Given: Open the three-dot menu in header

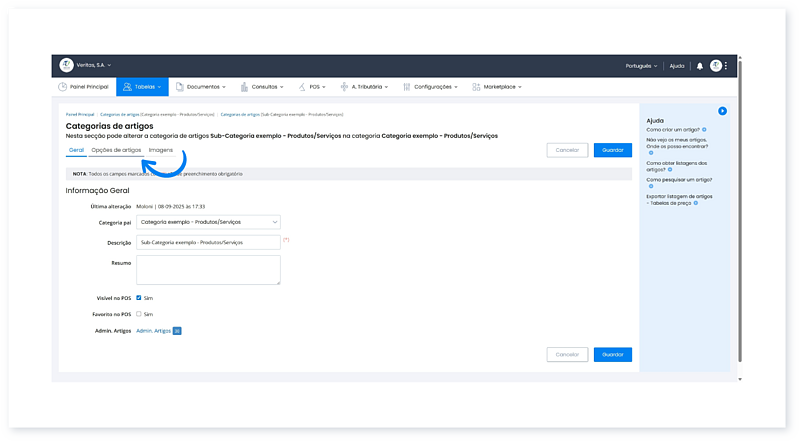Looking at the screenshot, I should tap(727, 66).
